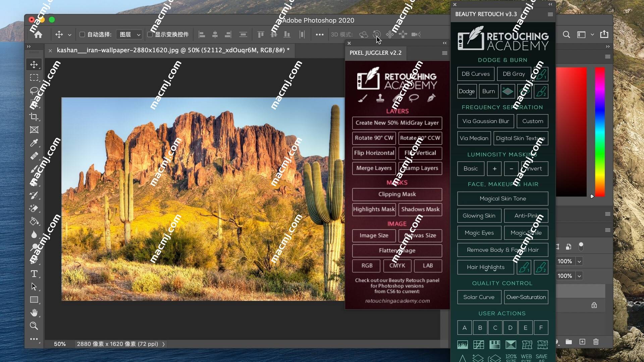Select the Rectangular Marquee tool
644x362 pixels.
(34, 77)
